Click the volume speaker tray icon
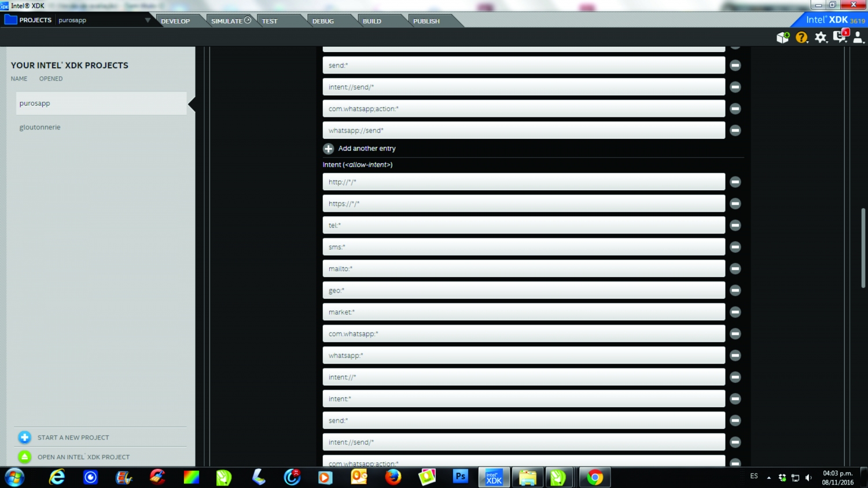 point(809,478)
